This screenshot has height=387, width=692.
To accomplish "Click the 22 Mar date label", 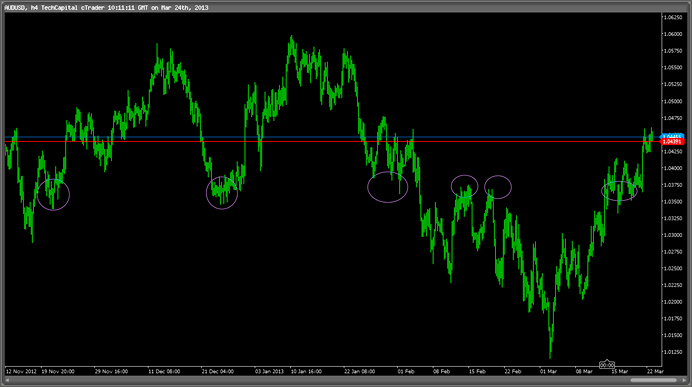I will point(655,372).
